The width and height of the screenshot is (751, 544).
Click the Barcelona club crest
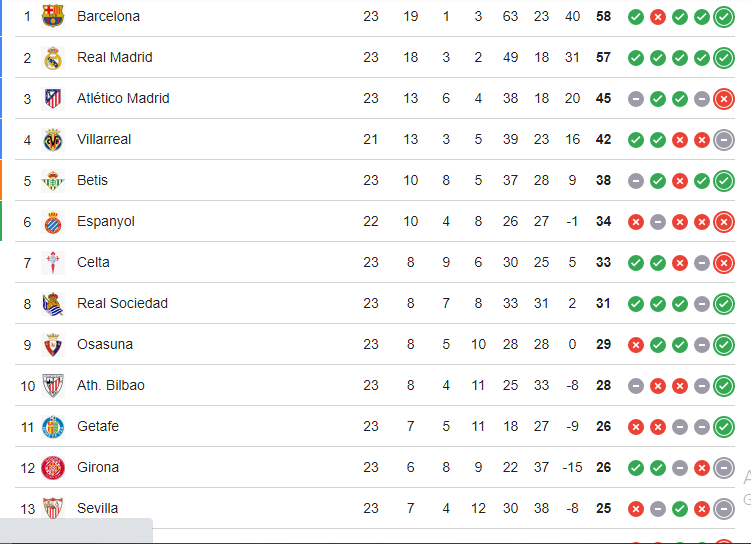pos(53,16)
